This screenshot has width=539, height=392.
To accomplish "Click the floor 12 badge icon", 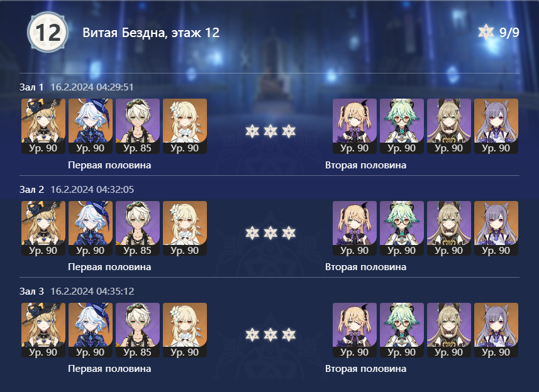I will [48, 32].
